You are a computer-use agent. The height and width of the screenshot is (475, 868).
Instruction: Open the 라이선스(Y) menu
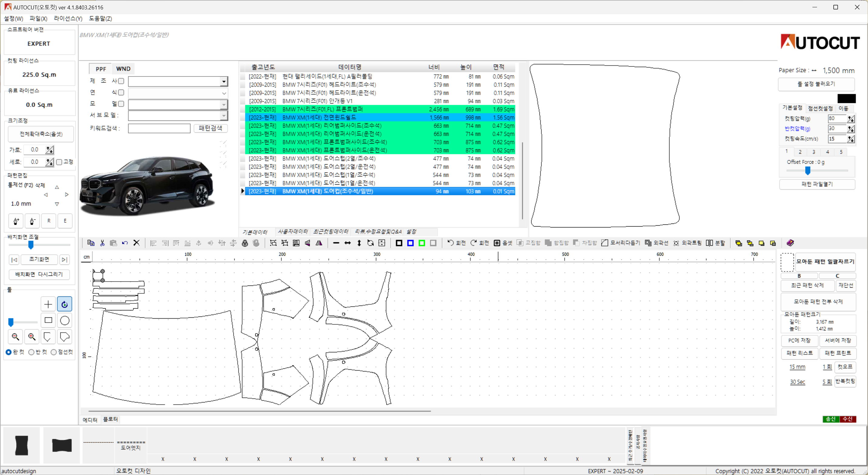[68, 19]
